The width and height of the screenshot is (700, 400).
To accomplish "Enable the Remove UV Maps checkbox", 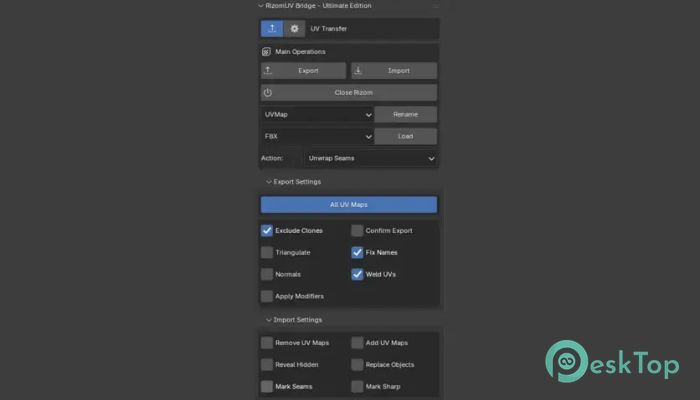I will coord(267,342).
